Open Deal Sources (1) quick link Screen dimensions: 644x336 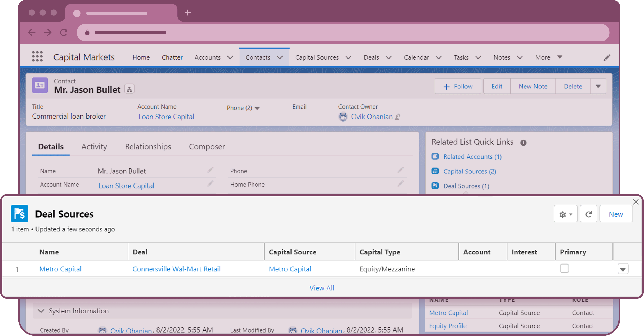[x=466, y=186]
